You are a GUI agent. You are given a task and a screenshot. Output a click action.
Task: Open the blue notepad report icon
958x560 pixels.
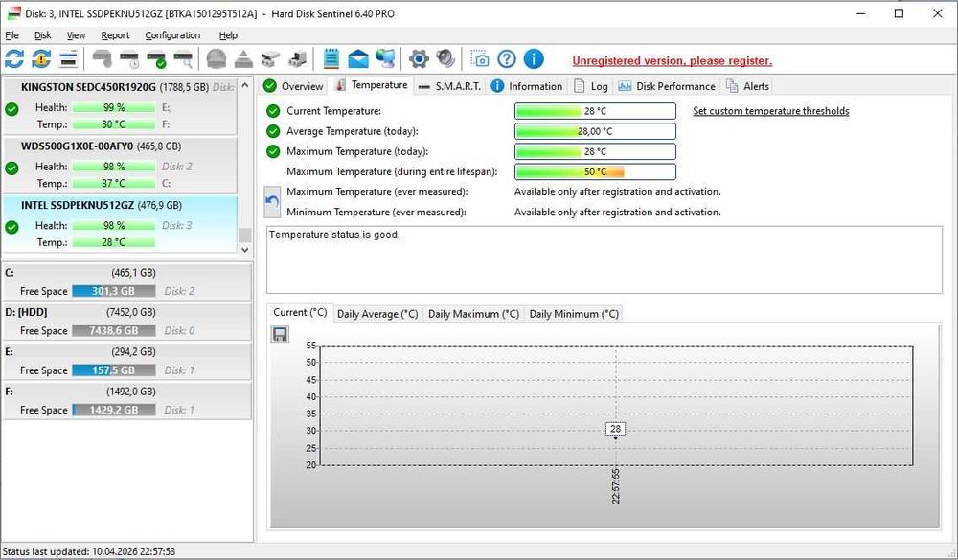pyautogui.click(x=331, y=59)
